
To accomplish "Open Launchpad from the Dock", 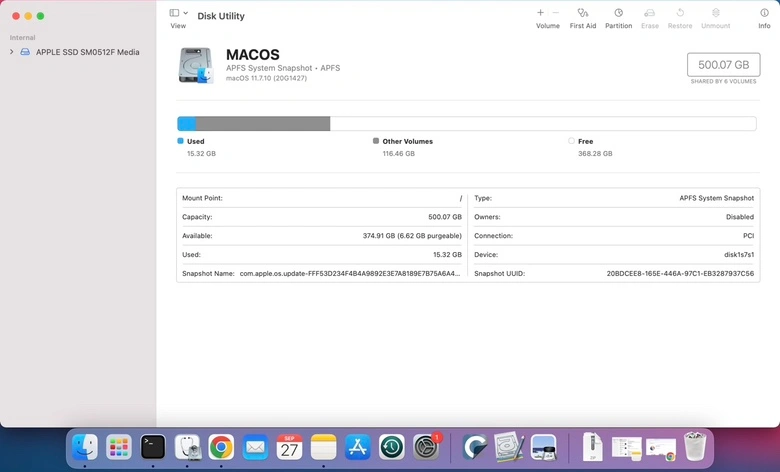I will pos(118,447).
